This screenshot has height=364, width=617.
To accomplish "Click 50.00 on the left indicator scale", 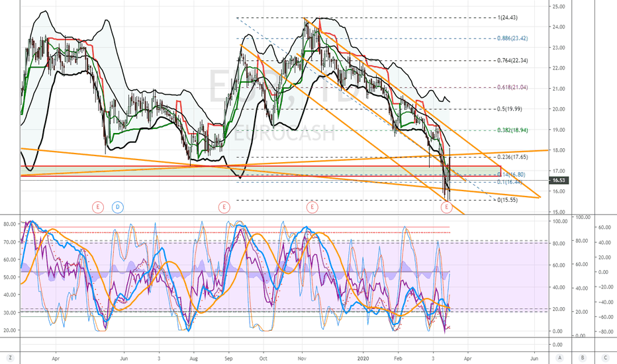I will (x=10, y=277).
